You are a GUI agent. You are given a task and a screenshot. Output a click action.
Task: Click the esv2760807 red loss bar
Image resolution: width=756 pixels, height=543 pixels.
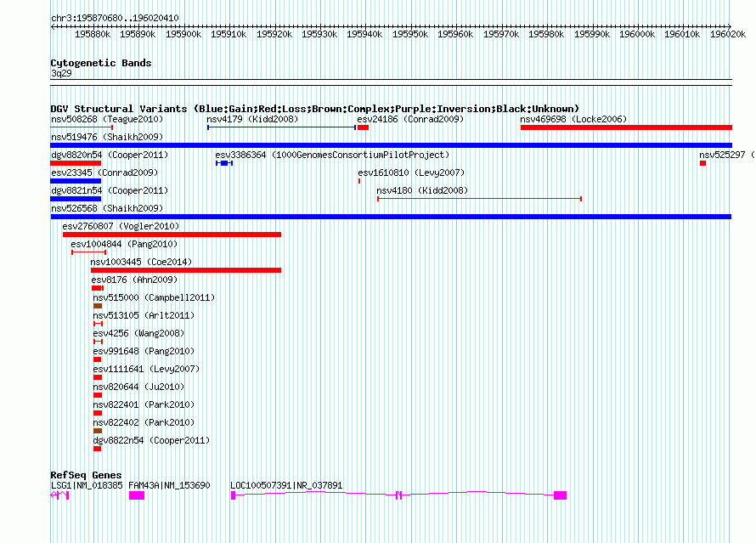click(x=172, y=235)
